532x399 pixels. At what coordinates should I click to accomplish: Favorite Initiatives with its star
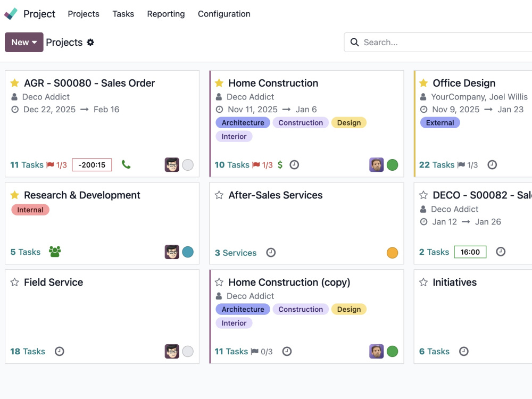423,282
